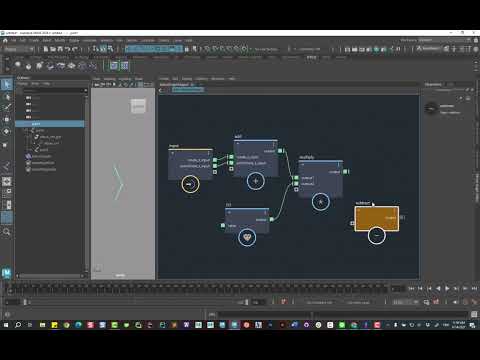Activate the Lasso select tool in toolbox

7,97
